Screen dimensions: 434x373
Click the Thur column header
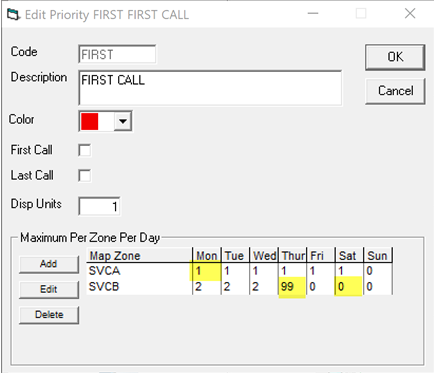[292, 256]
